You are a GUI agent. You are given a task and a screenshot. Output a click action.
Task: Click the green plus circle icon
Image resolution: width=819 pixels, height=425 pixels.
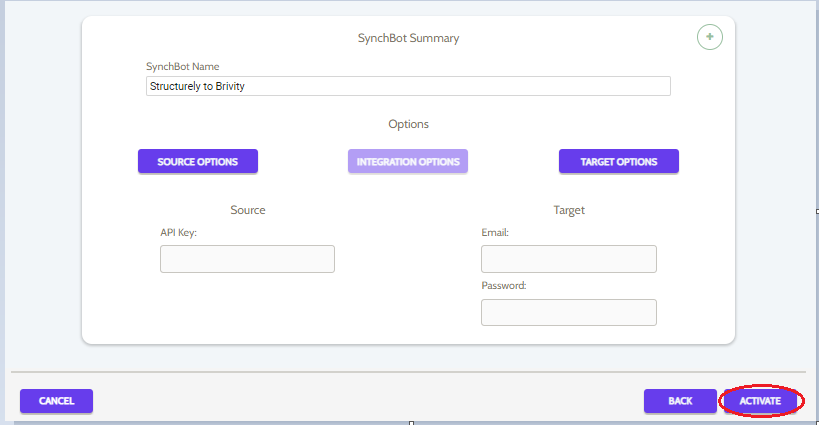(x=710, y=37)
